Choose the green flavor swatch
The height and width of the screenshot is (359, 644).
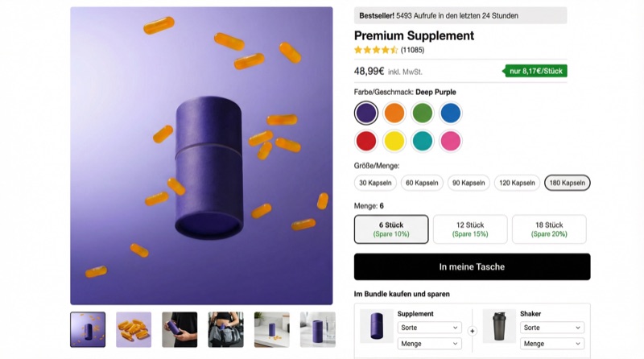point(423,113)
